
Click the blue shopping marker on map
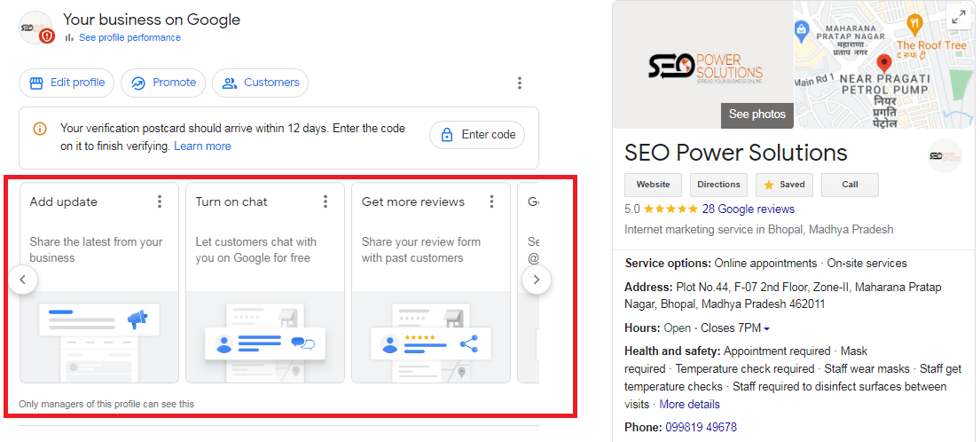tap(802, 29)
